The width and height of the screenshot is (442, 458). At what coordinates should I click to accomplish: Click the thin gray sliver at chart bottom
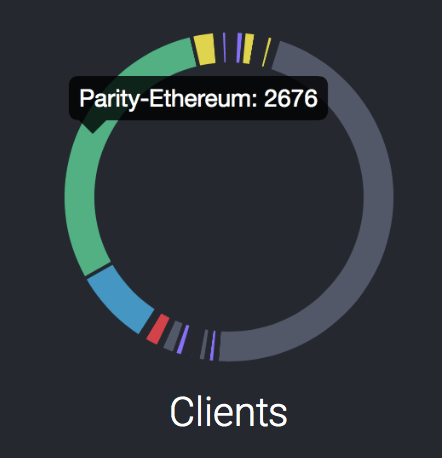tap(204, 344)
